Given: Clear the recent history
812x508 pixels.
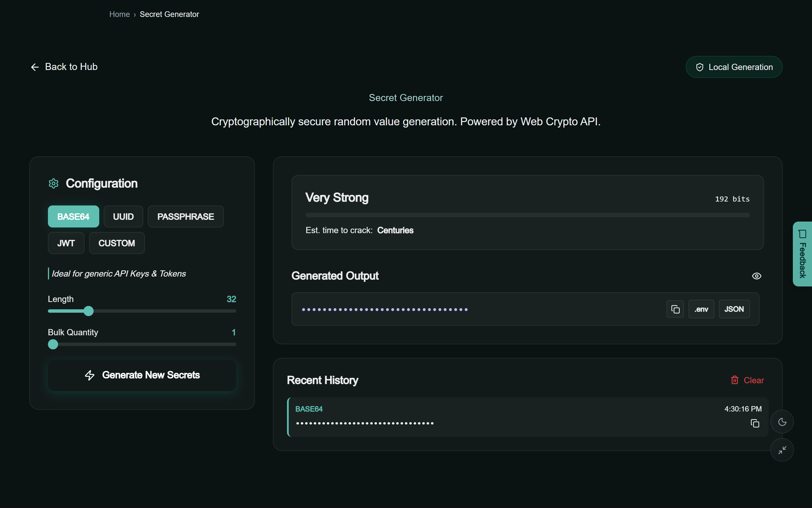Looking at the screenshot, I should click(747, 380).
